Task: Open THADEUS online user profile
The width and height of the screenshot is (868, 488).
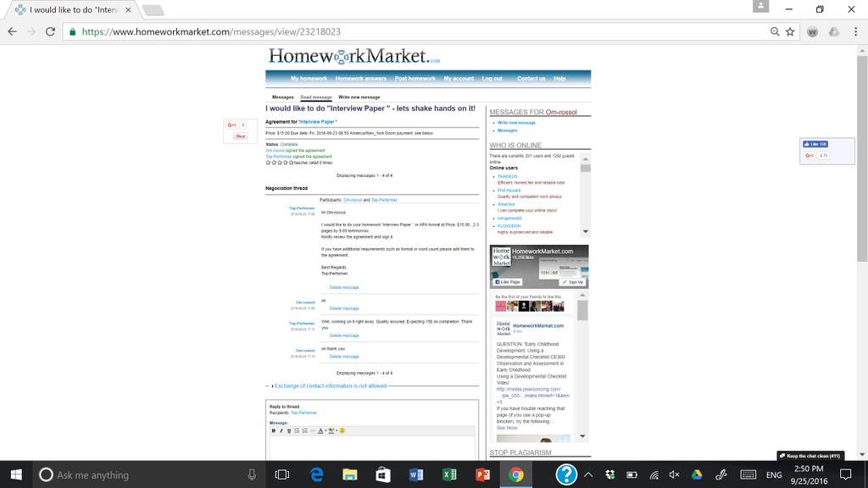Action: coord(507,176)
